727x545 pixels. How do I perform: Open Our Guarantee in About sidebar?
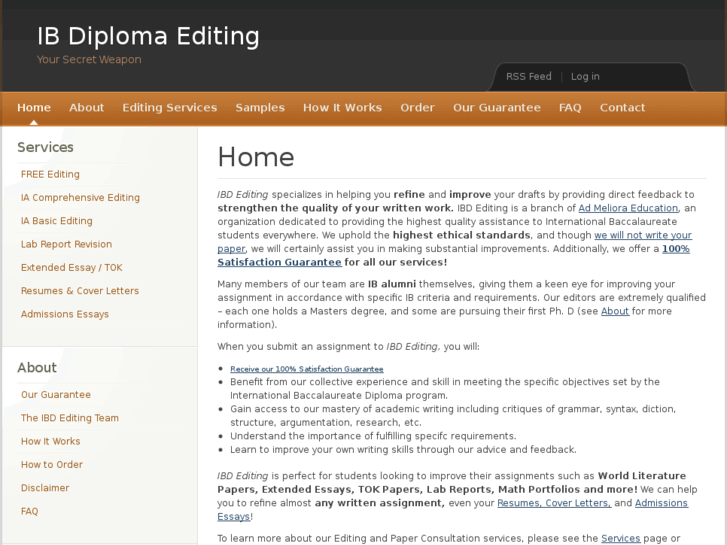tap(56, 395)
